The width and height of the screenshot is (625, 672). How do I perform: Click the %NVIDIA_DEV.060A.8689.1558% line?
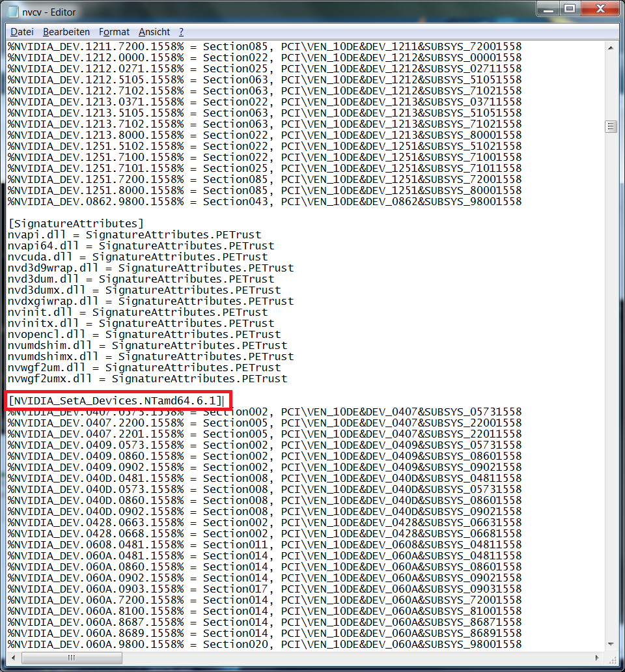[x=265, y=634]
